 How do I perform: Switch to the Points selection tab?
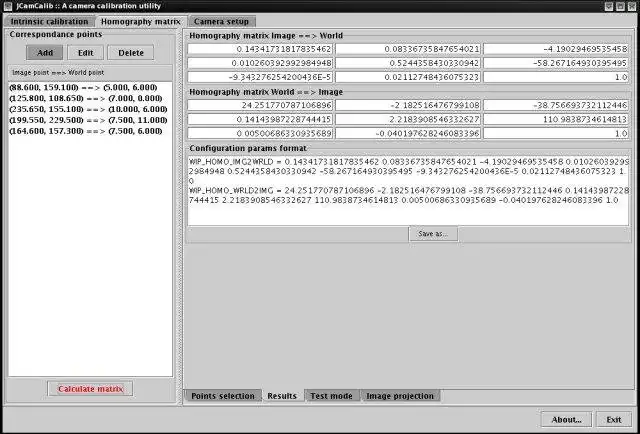click(222, 396)
